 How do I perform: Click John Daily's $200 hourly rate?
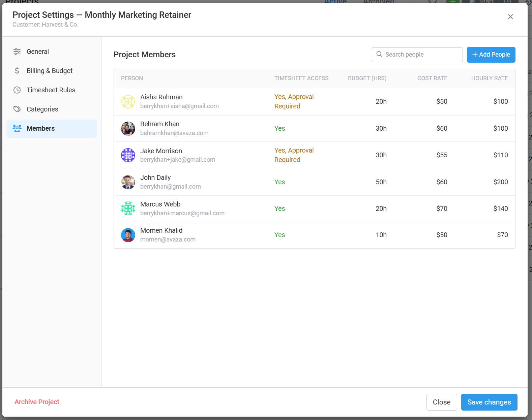501,182
